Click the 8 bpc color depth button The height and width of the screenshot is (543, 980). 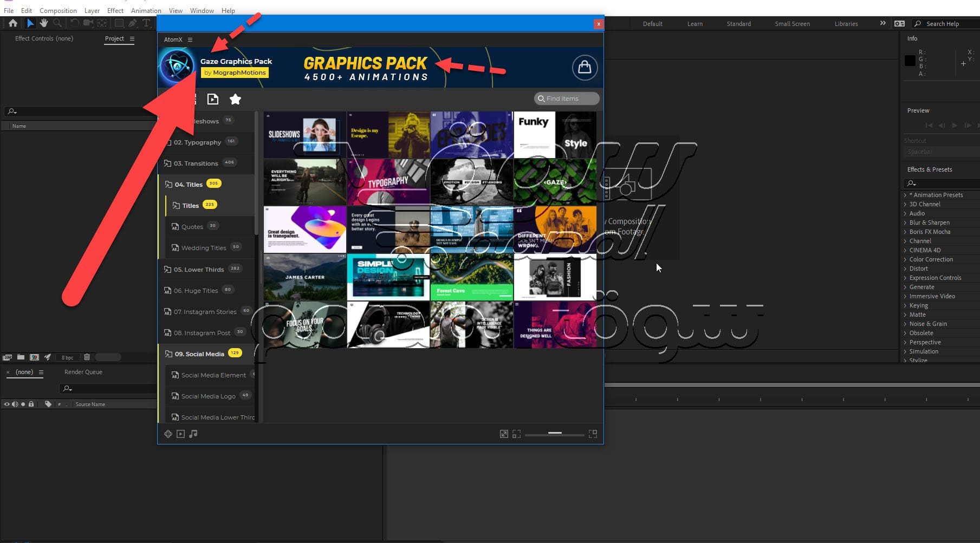point(67,357)
